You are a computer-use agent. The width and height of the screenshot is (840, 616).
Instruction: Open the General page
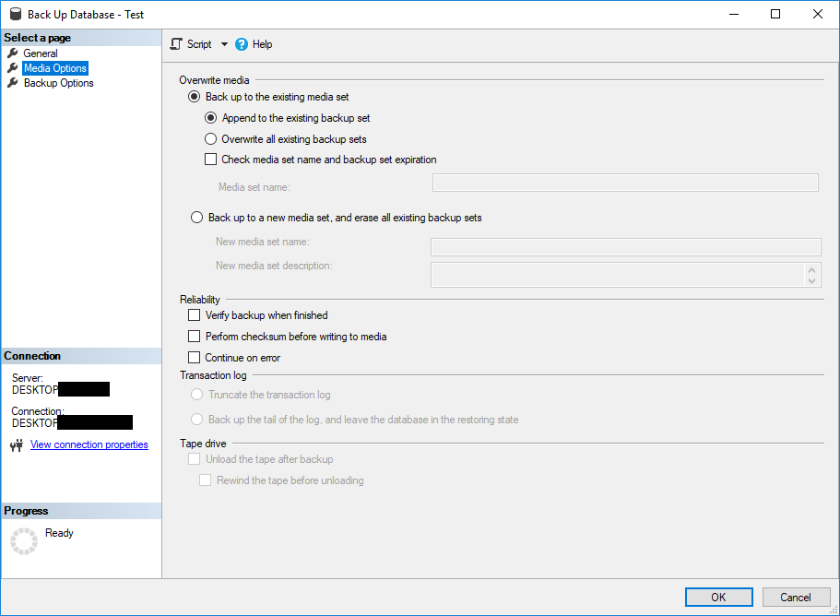[41, 53]
